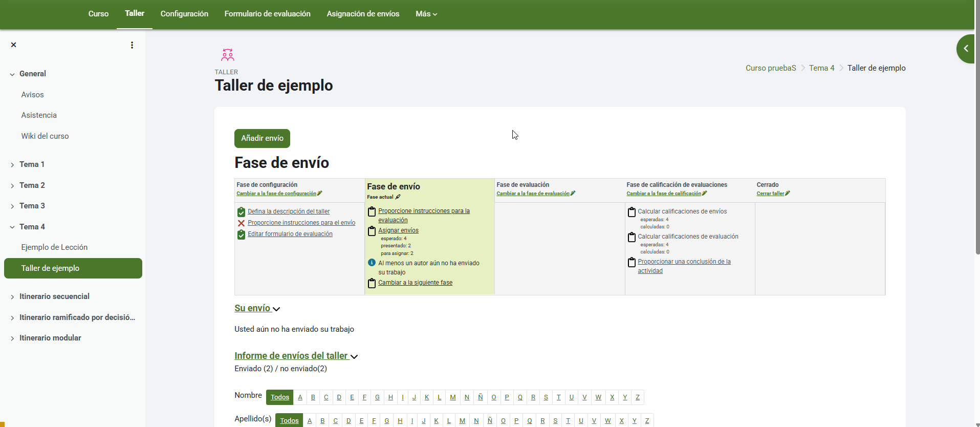Open Curso pruebaS breadcrumb link
Screen dimensions: 980x427
tap(771, 68)
